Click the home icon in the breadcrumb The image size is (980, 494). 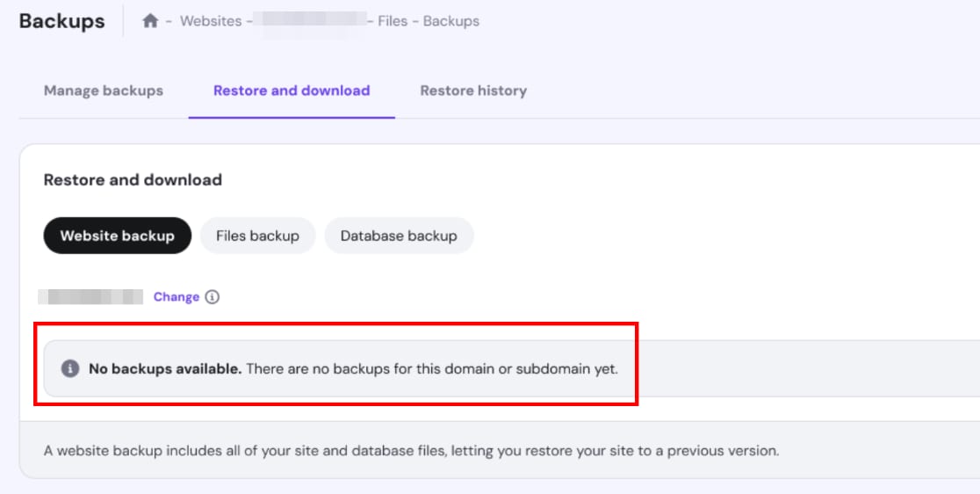click(150, 21)
